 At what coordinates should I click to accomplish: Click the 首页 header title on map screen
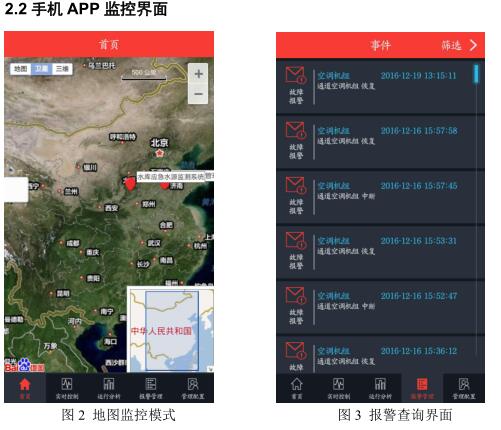click(x=109, y=45)
